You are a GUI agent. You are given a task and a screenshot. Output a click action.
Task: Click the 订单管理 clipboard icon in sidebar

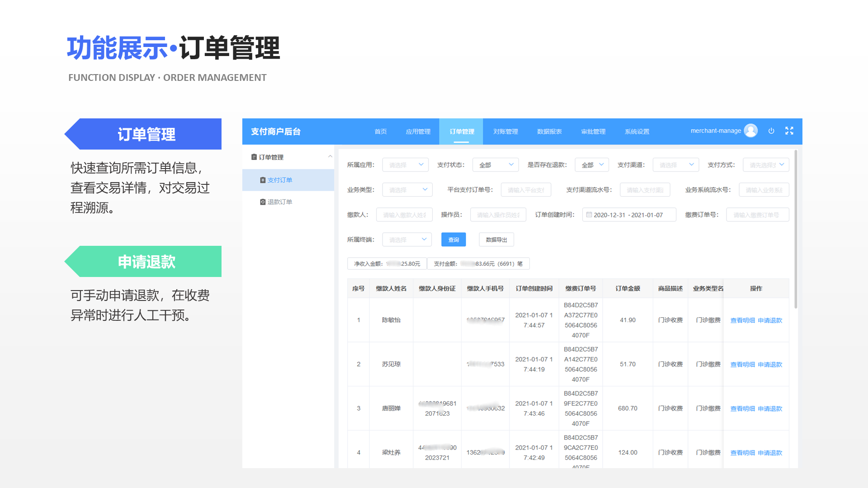click(254, 157)
